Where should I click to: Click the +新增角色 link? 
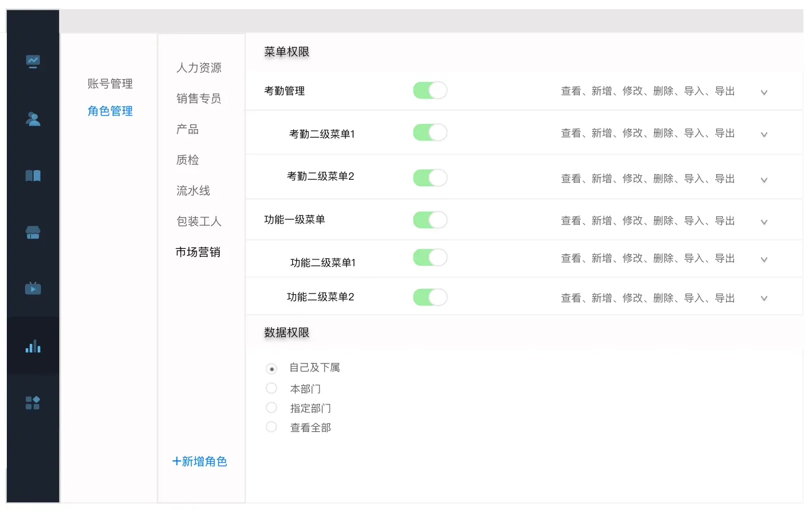(199, 461)
